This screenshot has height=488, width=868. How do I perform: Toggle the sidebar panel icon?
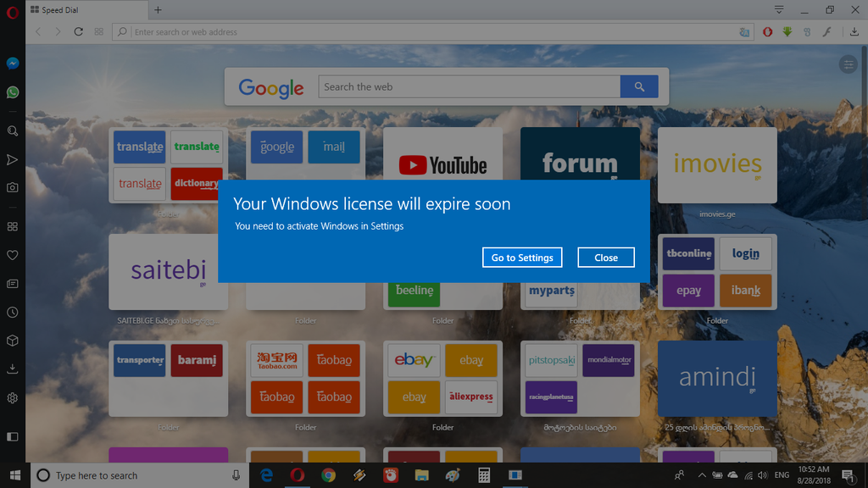pos(12,437)
